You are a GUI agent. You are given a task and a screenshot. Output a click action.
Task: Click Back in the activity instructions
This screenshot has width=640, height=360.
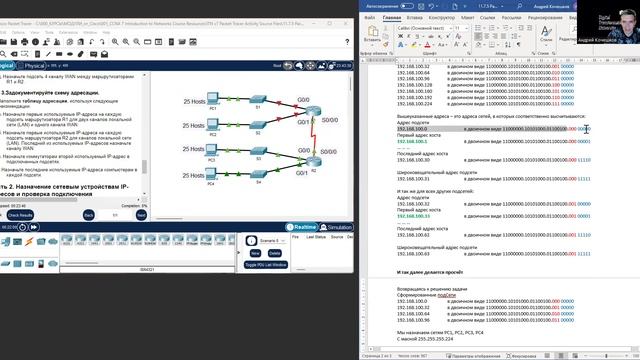[x=89, y=215]
